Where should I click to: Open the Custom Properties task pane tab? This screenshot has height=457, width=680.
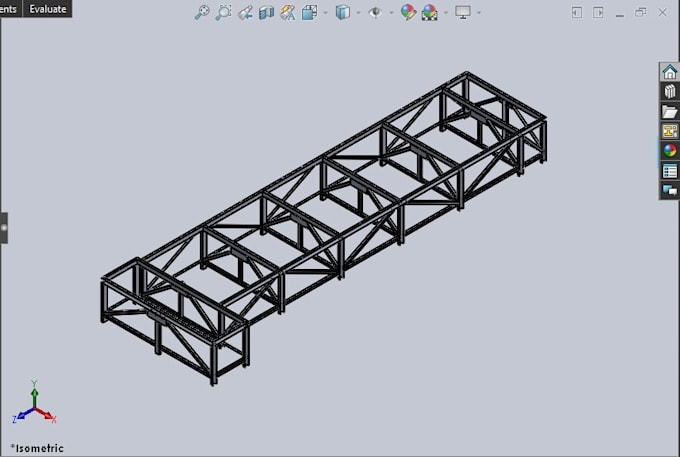pyautogui.click(x=670, y=171)
